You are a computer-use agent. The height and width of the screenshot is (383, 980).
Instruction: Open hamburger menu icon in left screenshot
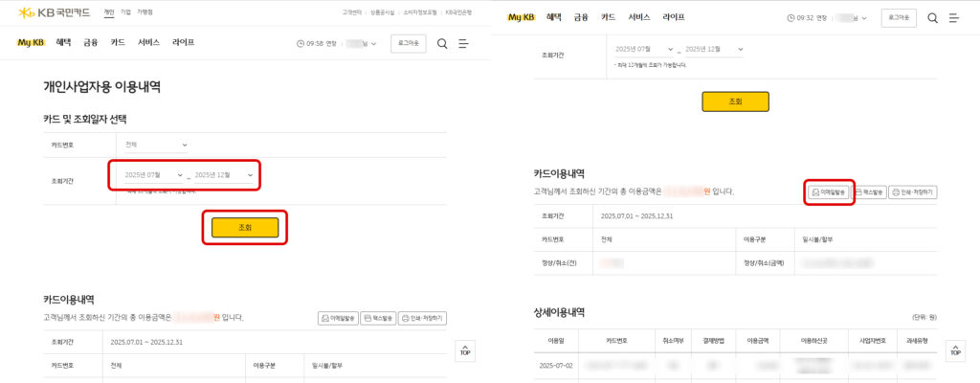(x=463, y=43)
